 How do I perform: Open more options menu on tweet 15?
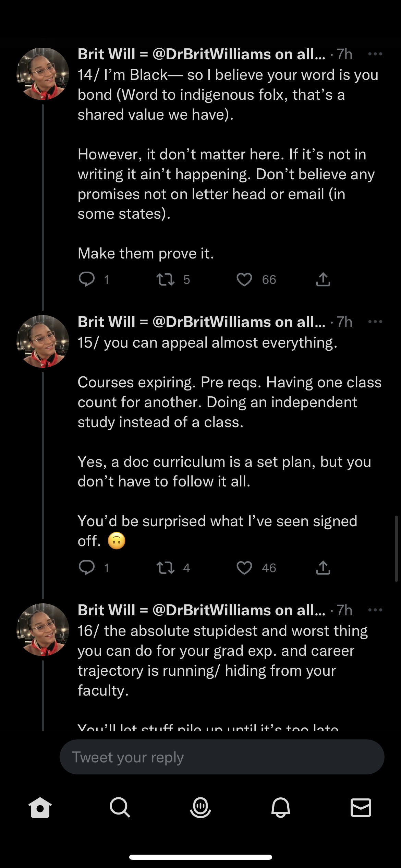tap(375, 322)
